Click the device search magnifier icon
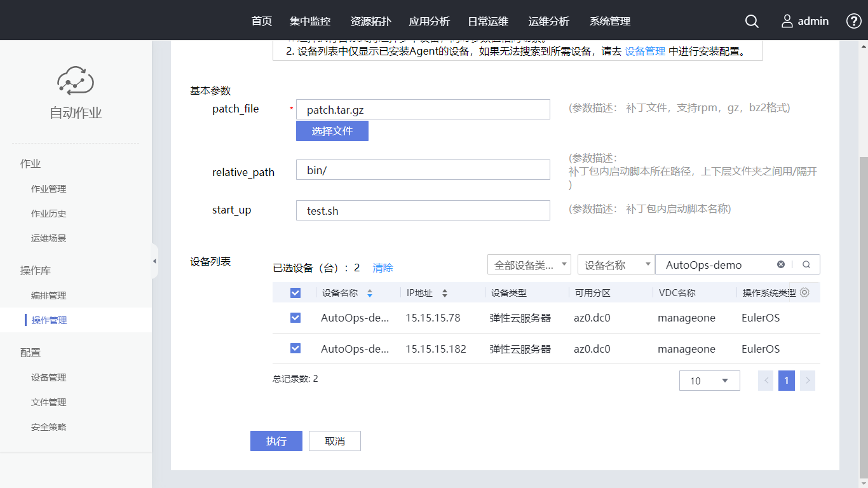The width and height of the screenshot is (868, 488). point(806,265)
